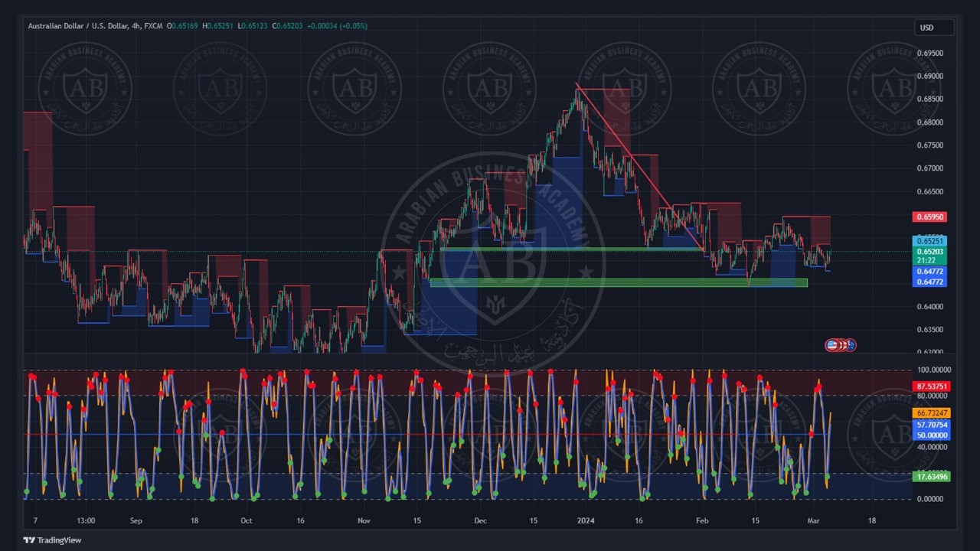The height and width of the screenshot is (551, 980).
Task: Click the 0.69500 price axis label
Action: [x=930, y=54]
